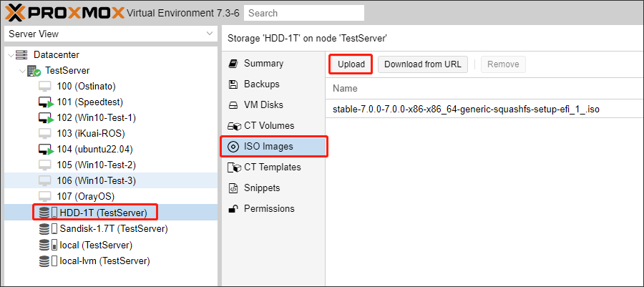Select the Datacenter server icon
The width and height of the screenshot is (644, 287).
[21, 54]
